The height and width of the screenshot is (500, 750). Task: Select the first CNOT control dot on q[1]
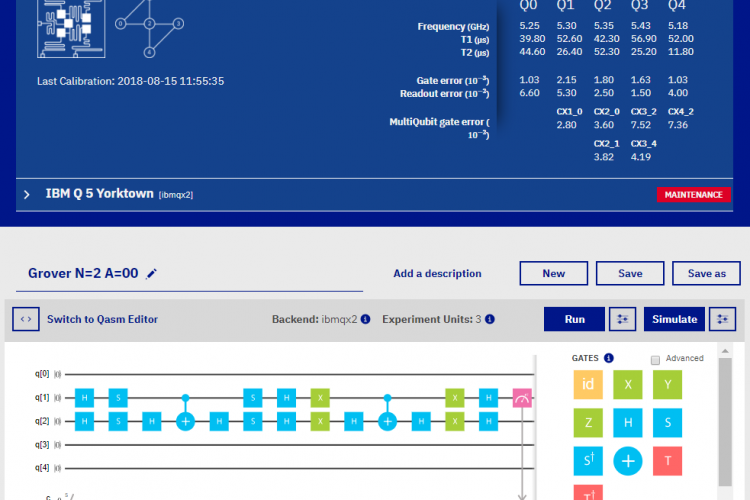(x=186, y=398)
